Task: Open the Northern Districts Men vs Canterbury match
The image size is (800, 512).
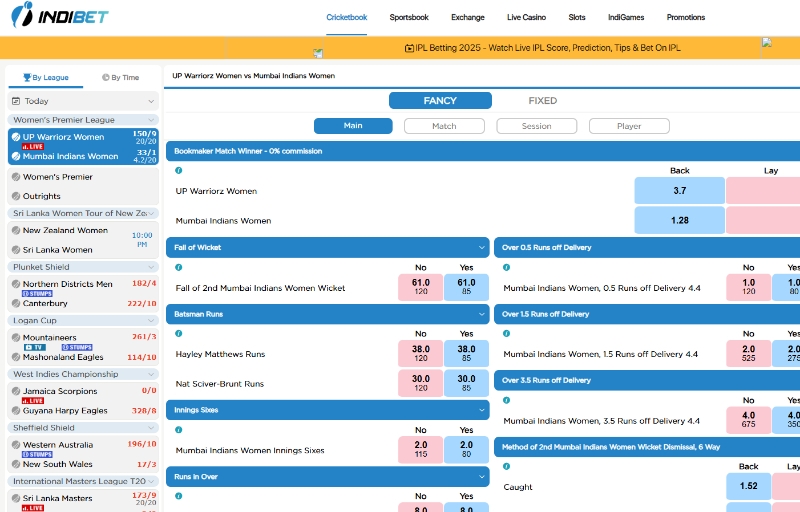Action: [x=83, y=294]
